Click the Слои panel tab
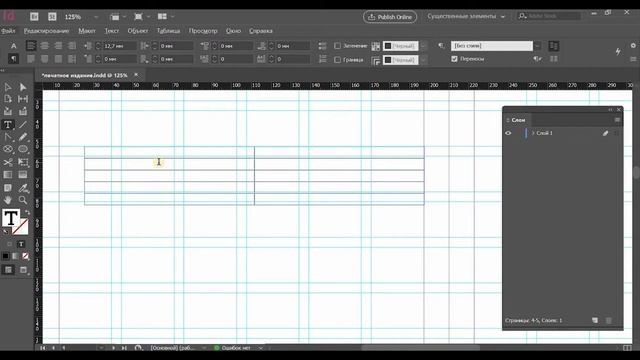640x360 pixels. click(518, 120)
